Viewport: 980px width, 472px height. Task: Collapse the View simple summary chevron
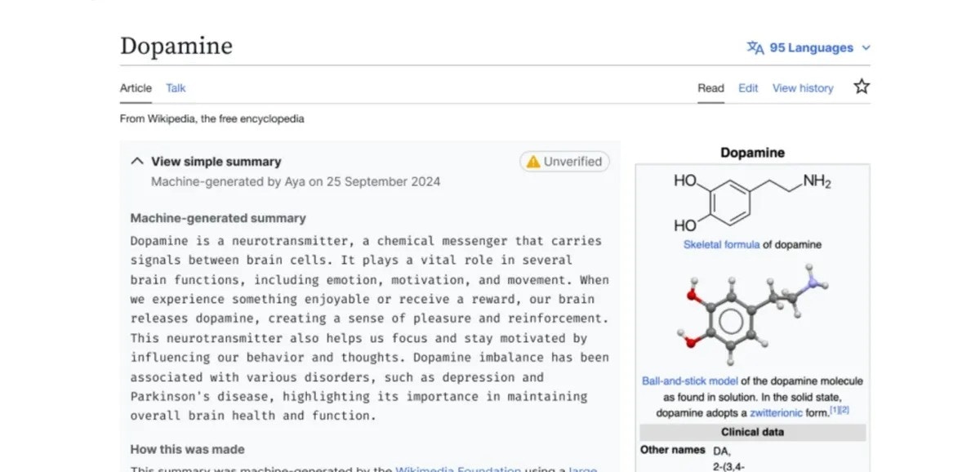point(137,162)
